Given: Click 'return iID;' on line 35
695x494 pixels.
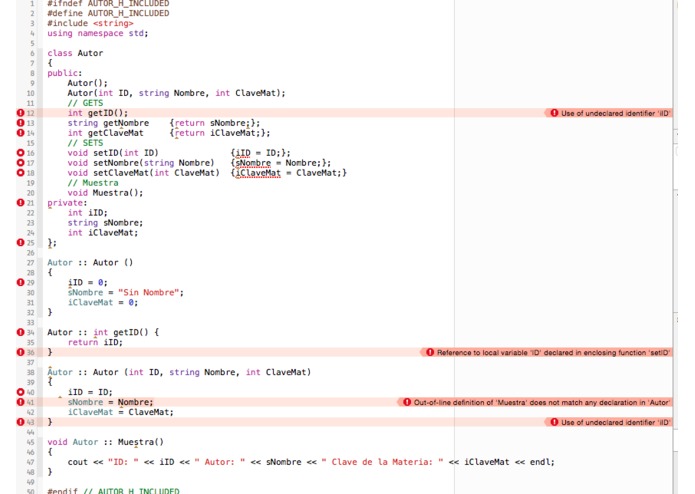Looking at the screenshot, I should point(95,342).
